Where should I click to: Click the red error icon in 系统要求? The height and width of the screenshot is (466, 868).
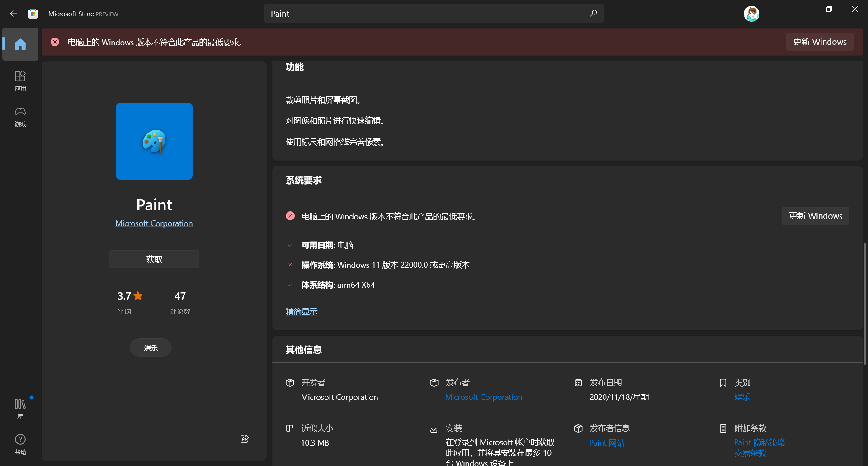(x=290, y=216)
